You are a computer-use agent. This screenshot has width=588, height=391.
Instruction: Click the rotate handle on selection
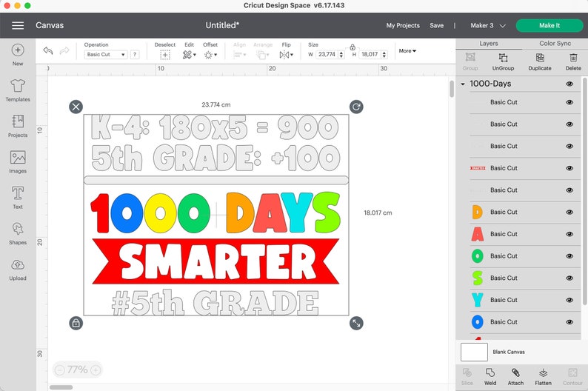click(x=356, y=107)
